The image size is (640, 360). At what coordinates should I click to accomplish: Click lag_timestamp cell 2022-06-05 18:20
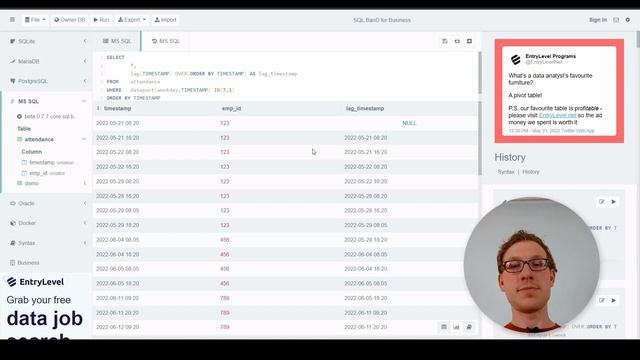(x=366, y=298)
